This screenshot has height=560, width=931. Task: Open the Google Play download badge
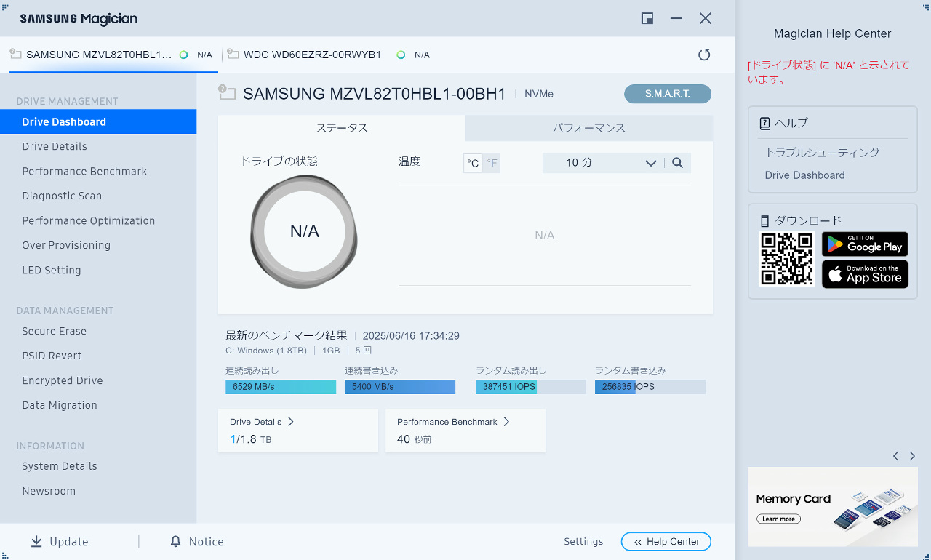[865, 244]
